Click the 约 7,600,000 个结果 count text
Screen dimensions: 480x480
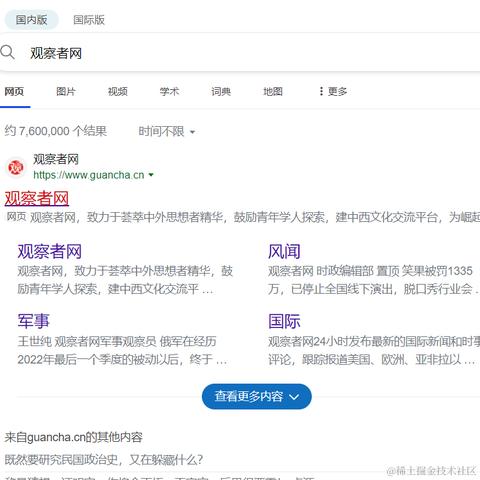tap(56, 131)
